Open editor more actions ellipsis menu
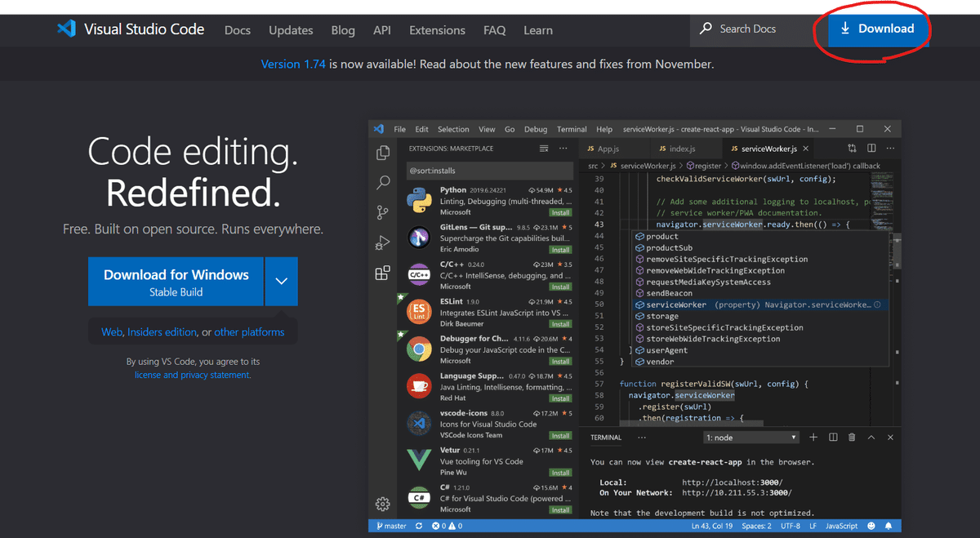This screenshot has width=980, height=538. click(x=890, y=149)
